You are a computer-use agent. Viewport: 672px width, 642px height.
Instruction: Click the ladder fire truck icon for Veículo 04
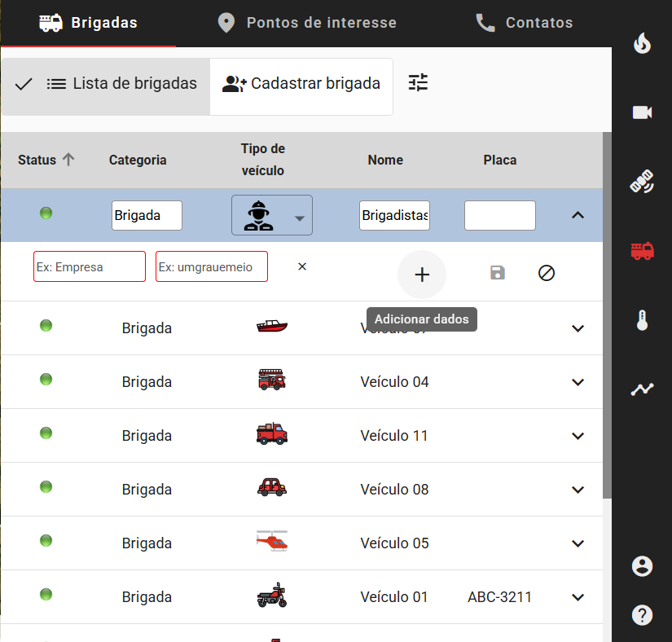[x=272, y=380]
